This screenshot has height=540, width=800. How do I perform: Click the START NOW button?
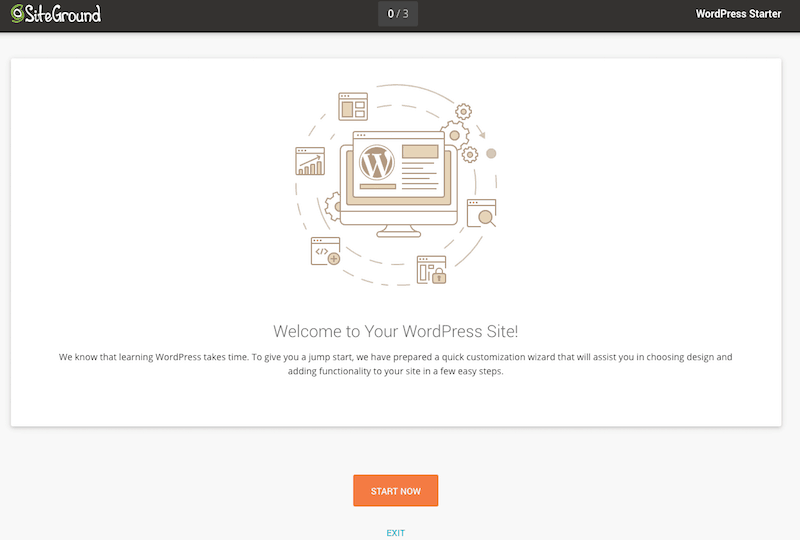pyautogui.click(x=395, y=490)
